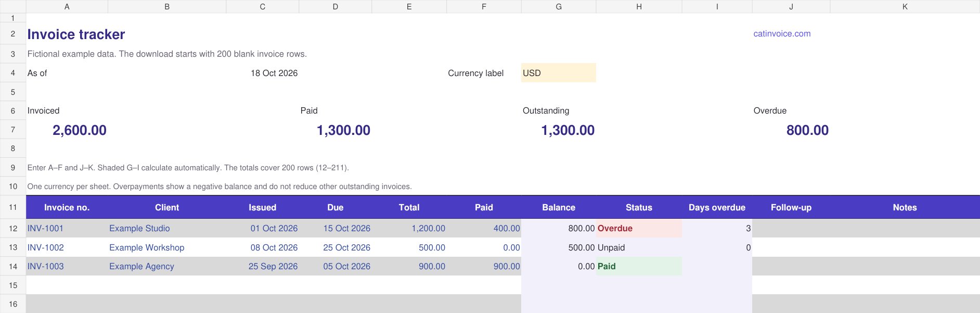Viewport: 980px width, 313px height.
Task: Select column E header
Action: tap(409, 6)
